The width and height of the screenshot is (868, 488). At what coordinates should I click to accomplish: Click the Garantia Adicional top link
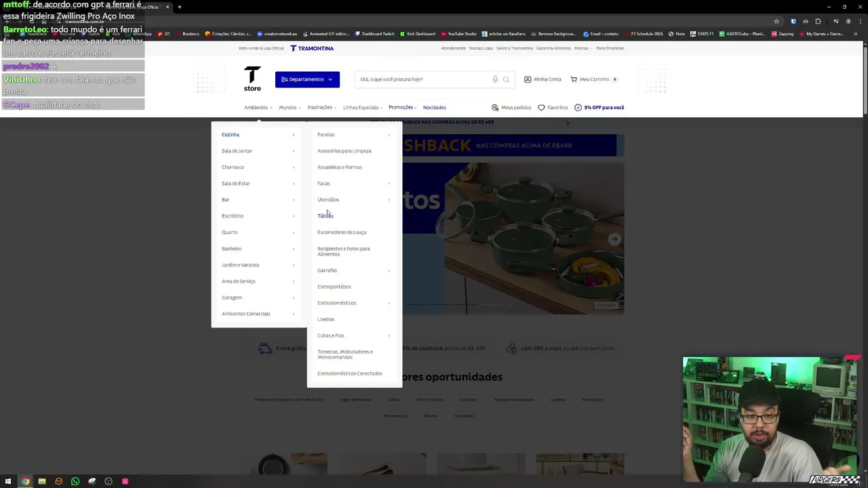coord(553,48)
